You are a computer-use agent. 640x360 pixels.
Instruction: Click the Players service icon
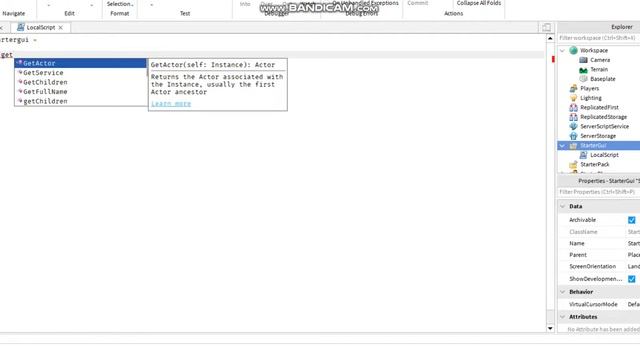[573, 88]
